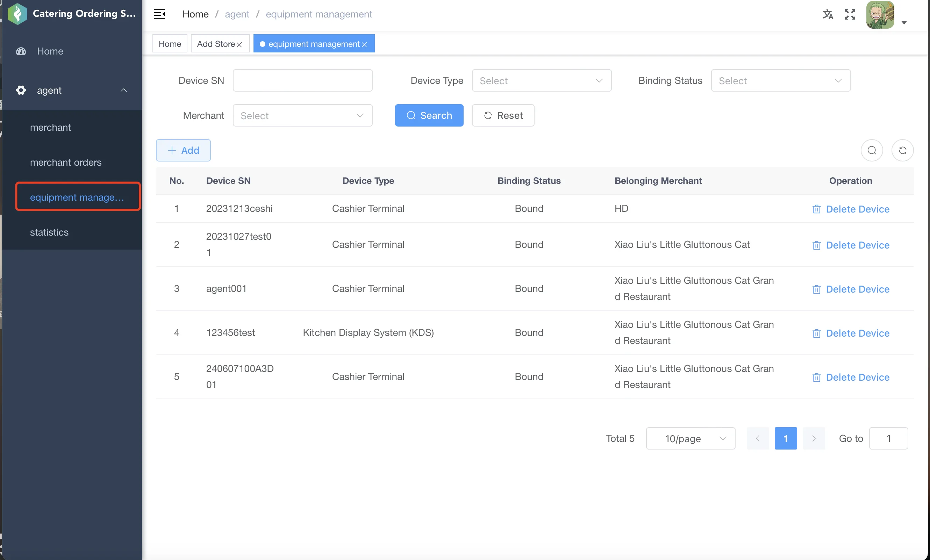The width and height of the screenshot is (930, 560).
Task: Toggle fullscreen mode icon
Action: (850, 14)
